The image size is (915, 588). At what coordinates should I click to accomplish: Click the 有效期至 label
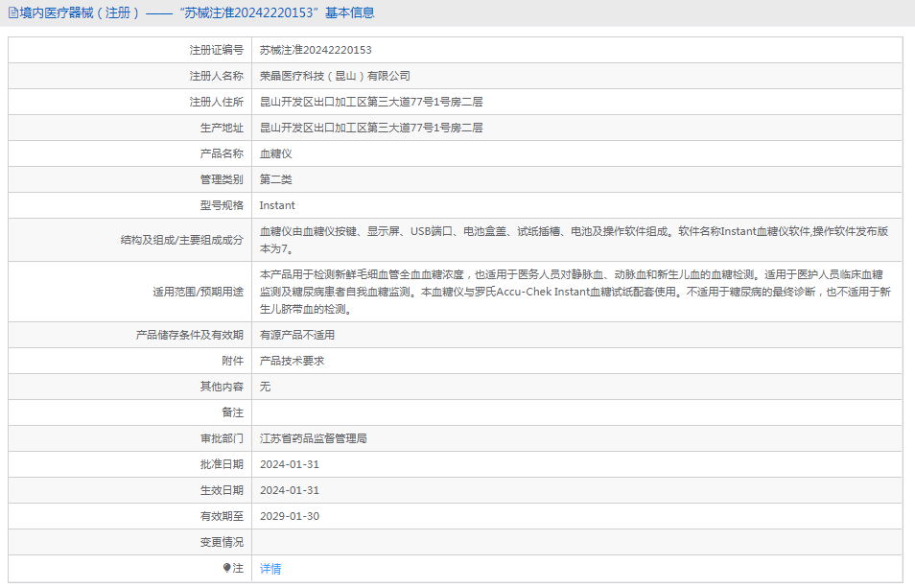click(x=222, y=516)
